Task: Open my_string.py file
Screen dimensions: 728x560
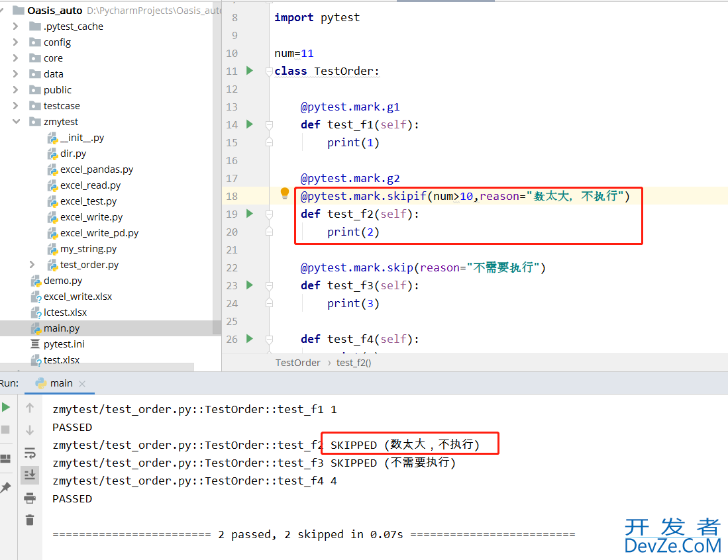Action: tap(88, 249)
